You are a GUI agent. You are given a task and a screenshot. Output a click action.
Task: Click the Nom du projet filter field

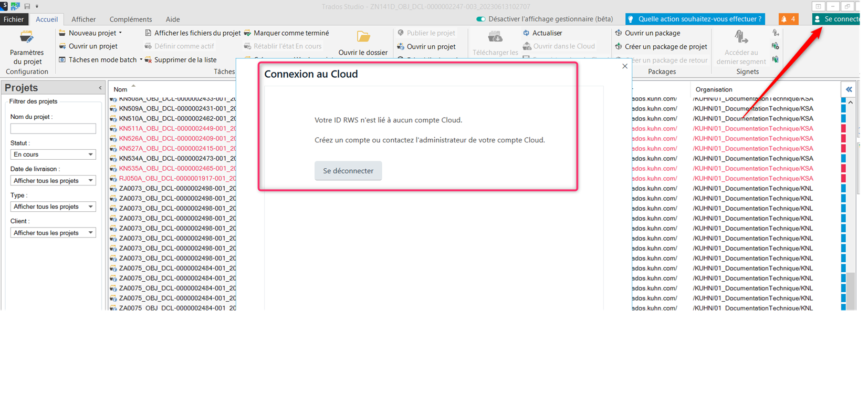53,128
